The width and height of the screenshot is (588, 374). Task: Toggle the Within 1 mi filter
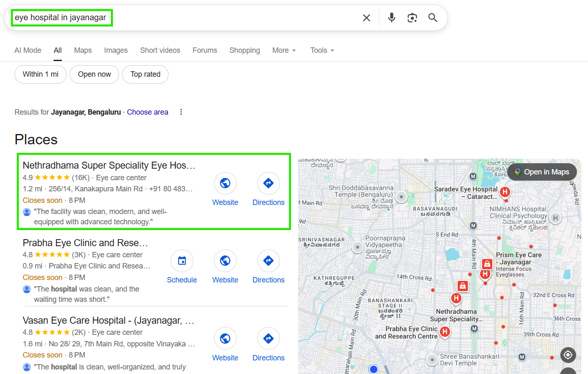point(40,74)
